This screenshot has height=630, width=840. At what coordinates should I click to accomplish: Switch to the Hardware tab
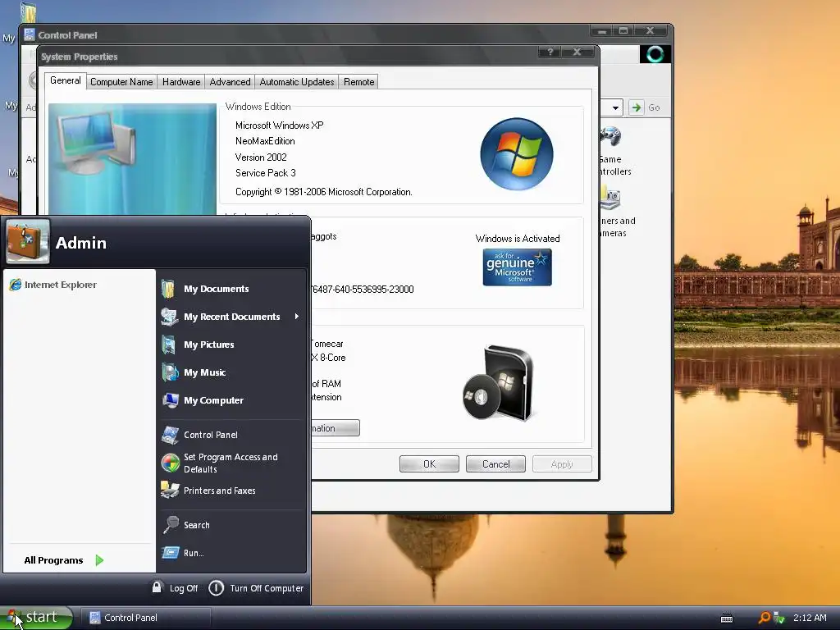tap(181, 82)
